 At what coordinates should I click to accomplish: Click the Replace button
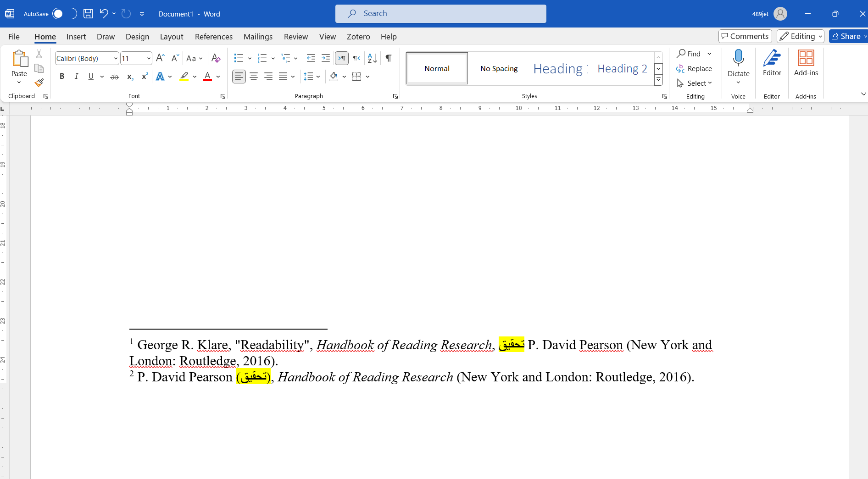pos(694,68)
